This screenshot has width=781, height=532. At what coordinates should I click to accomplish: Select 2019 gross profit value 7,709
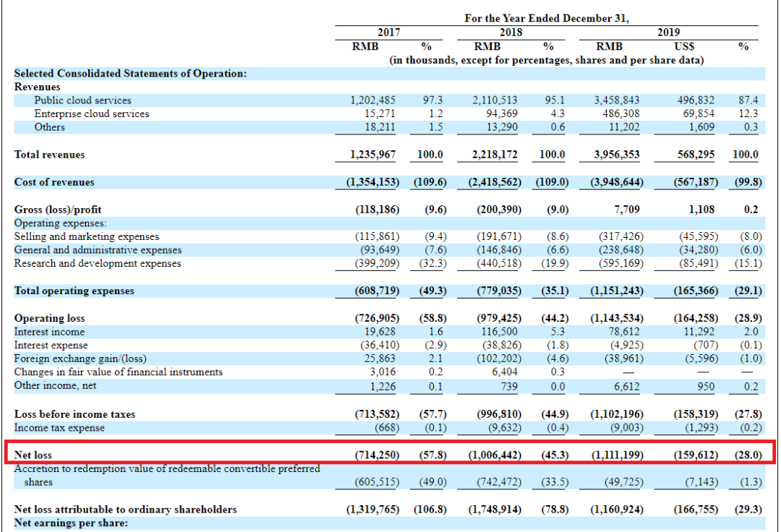627,210
